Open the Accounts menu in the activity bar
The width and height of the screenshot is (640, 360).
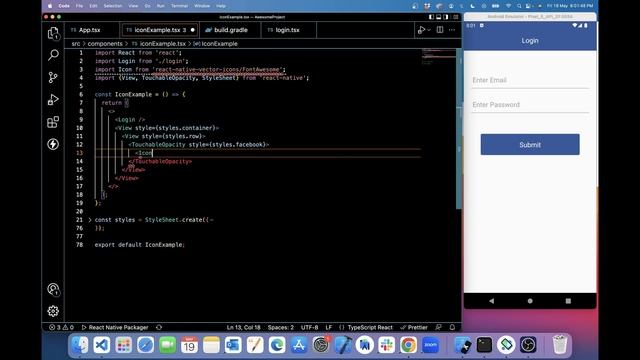point(53,289)
